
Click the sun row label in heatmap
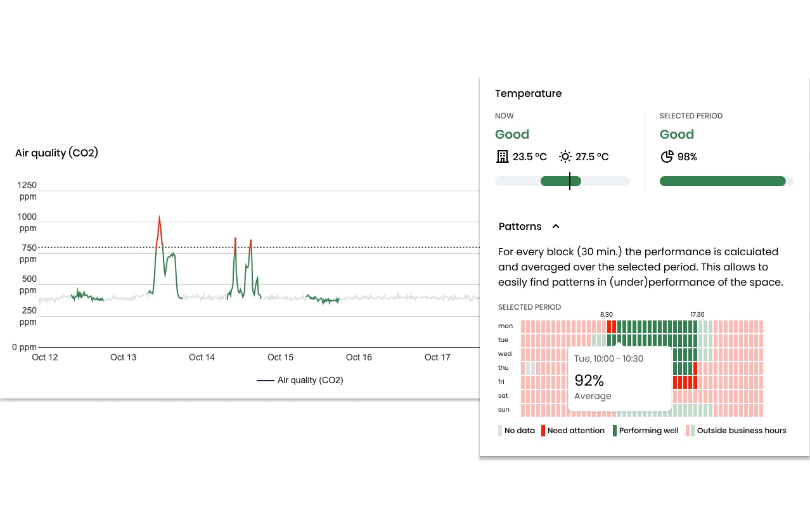(504, 410)
